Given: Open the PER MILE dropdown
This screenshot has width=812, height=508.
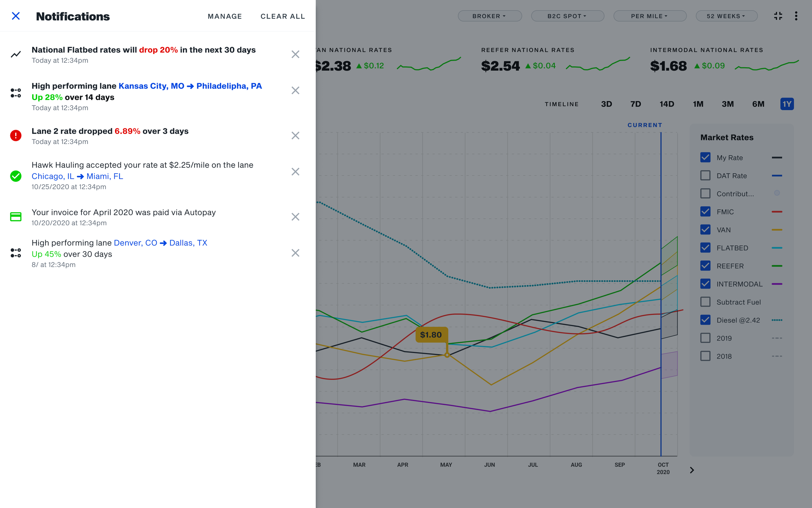Looking at the screenshot, I should click(x=650, y=16).
